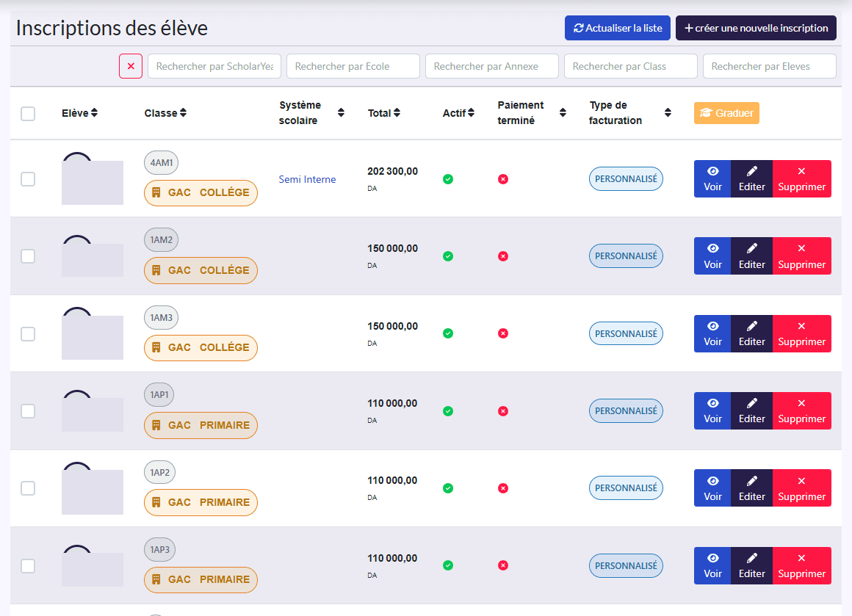The height and width of the screenshot is (616, 852).
Task: Focus the Rechercher par Class field
Action: point(631,66)
